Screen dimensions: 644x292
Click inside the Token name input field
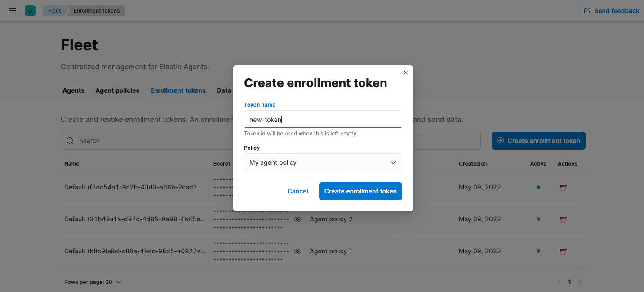tap(323, 119)
